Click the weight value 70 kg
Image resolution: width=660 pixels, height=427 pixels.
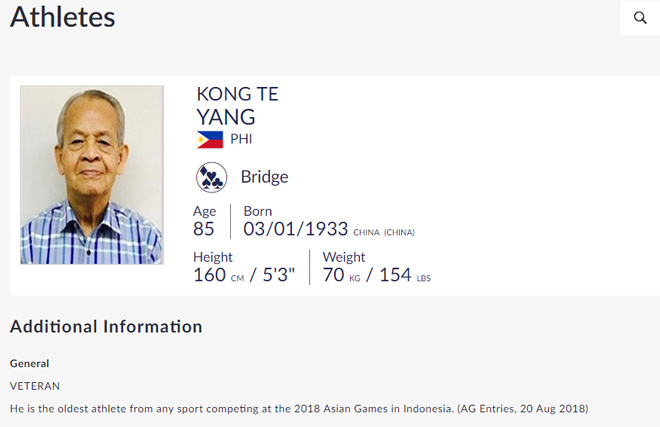pyautogui.click(x=341, y=274)
